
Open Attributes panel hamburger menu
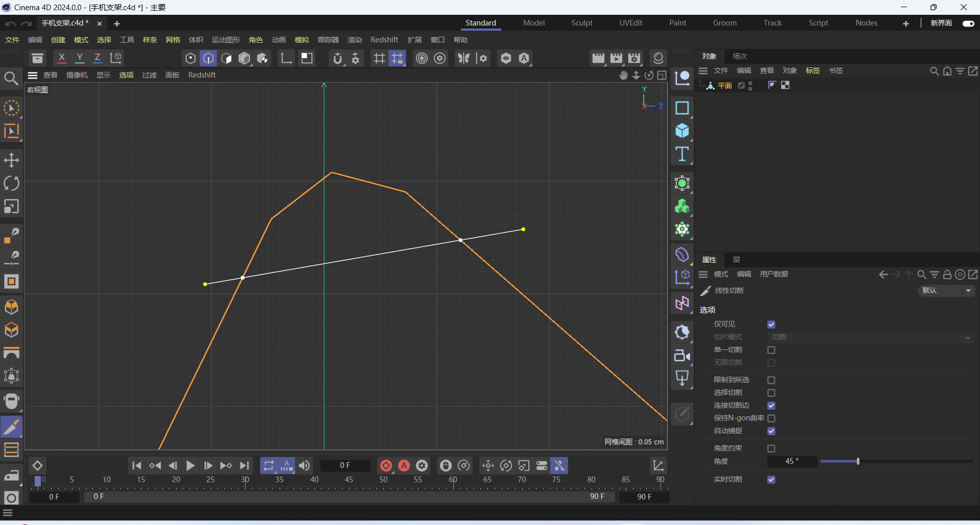(x=703, y=274)
